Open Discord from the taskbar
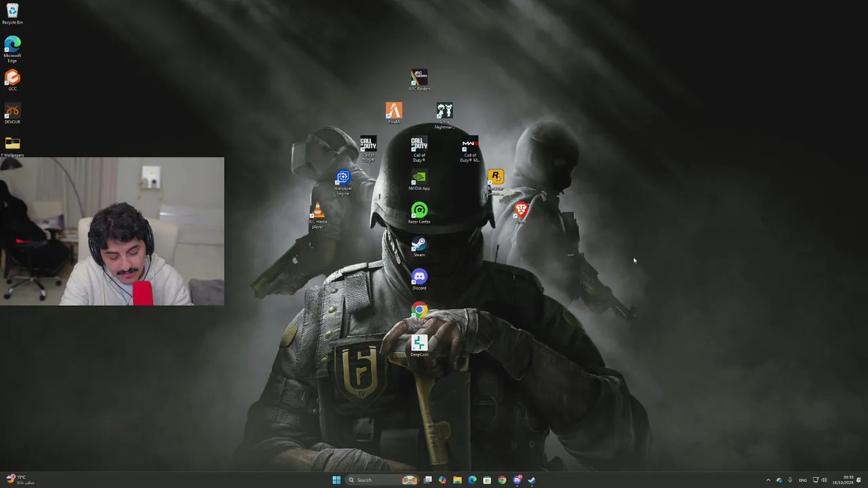Image resolution: width=868 pixels, height=488 pixels. (517, 480)
